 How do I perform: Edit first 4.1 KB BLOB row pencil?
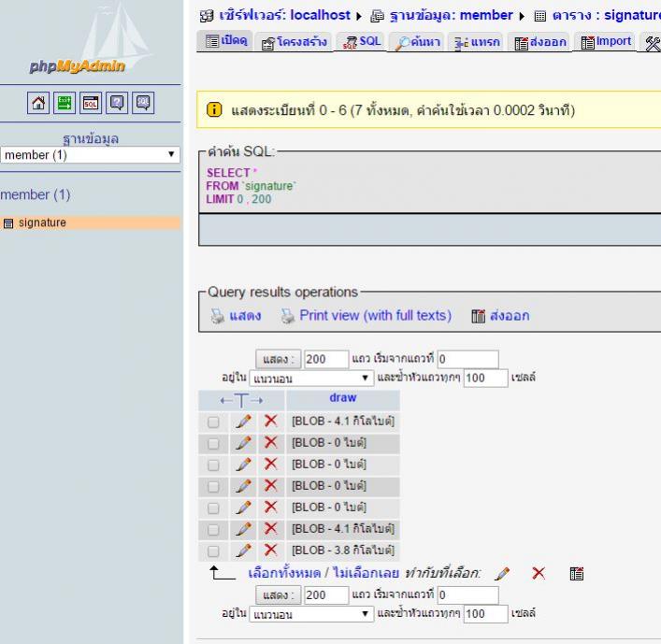(x=243, y=421)
